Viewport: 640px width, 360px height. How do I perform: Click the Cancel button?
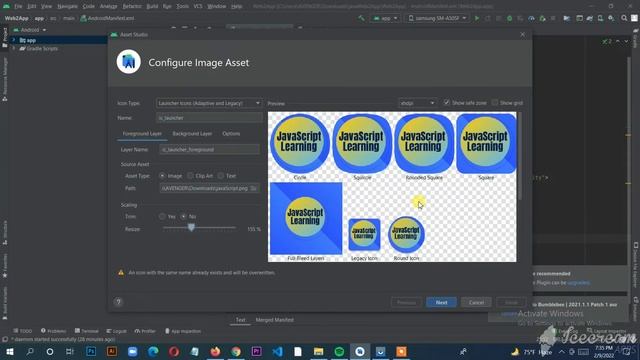476,302
